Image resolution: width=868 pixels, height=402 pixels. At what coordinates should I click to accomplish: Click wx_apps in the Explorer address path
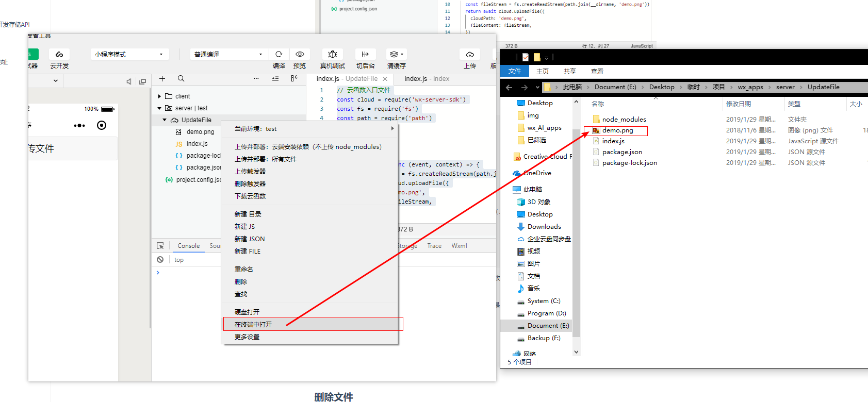pos(750,87)
